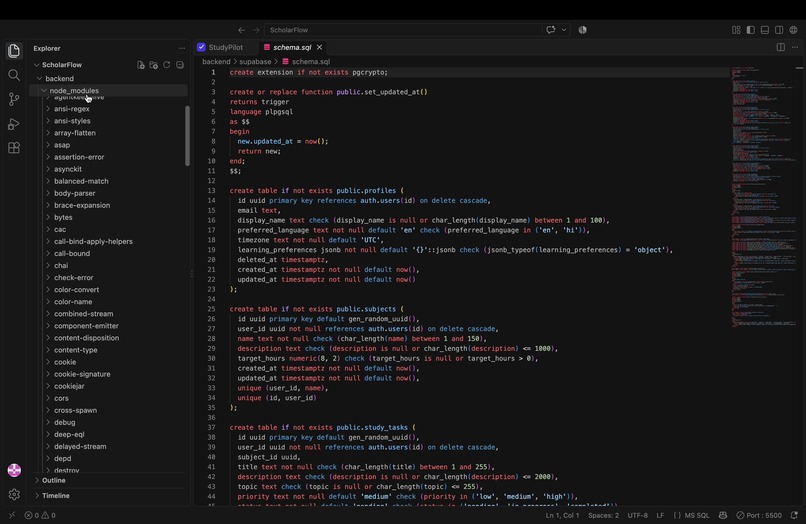Viewport: 806px width, 524px height.
Task: Open Explorer panel more actions menu
Action: (x=182, y=48)
